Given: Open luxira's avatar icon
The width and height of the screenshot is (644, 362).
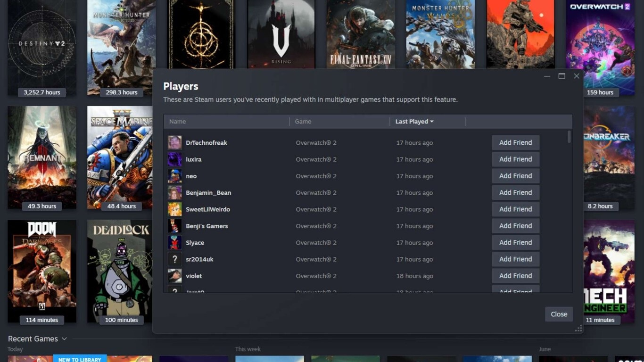Looking at the screenshot, I should pyautogui.click(x=175, y=159).
